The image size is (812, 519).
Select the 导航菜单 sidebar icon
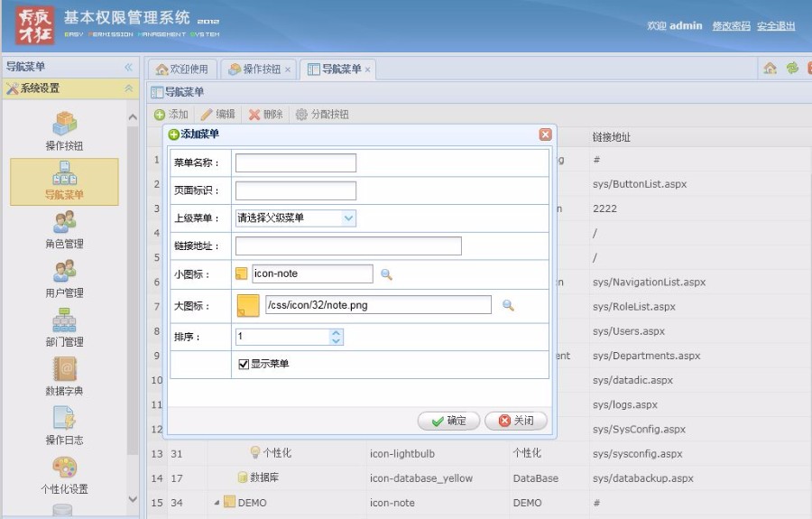[x=64, y=181]
